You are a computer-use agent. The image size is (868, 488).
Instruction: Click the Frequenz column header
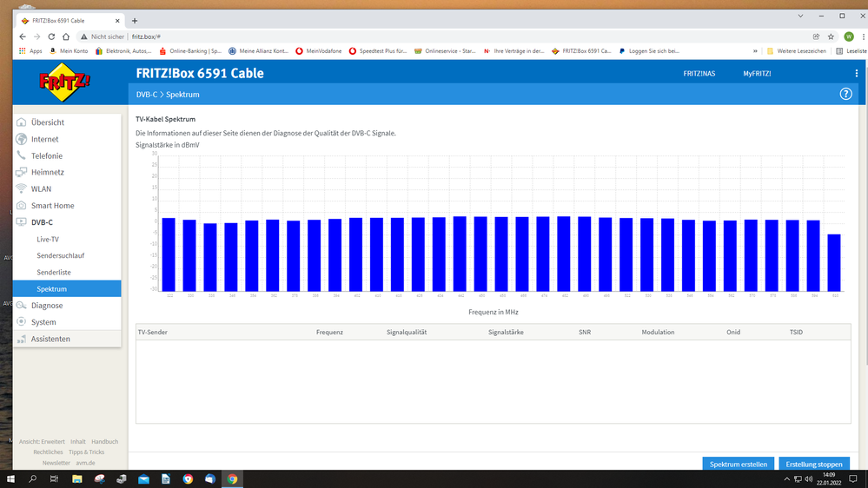[x=329, y=332]
